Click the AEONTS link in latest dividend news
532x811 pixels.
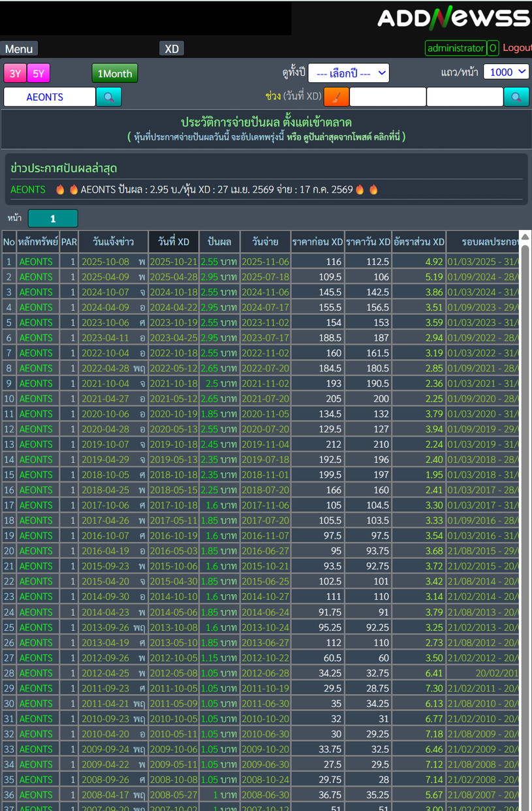28,189
